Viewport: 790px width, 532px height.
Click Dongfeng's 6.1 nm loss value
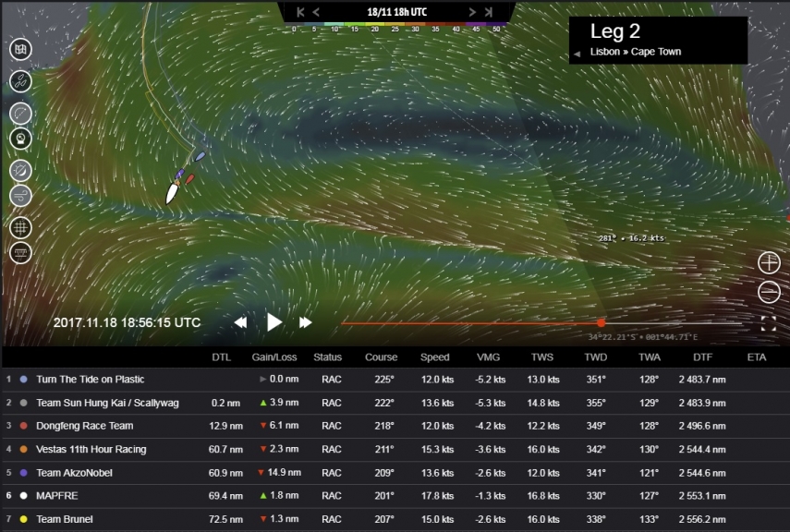pos(284,426)
